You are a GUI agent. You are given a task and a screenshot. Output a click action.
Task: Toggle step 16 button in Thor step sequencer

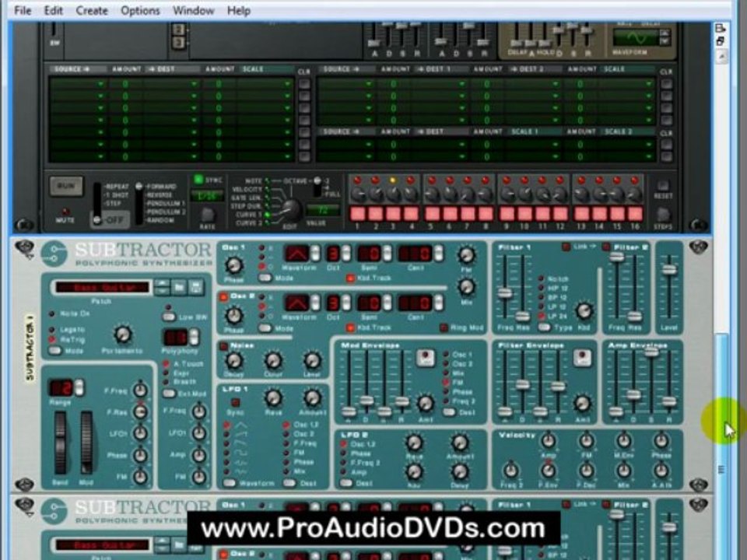pyautogui.click(x=635, y=214)
